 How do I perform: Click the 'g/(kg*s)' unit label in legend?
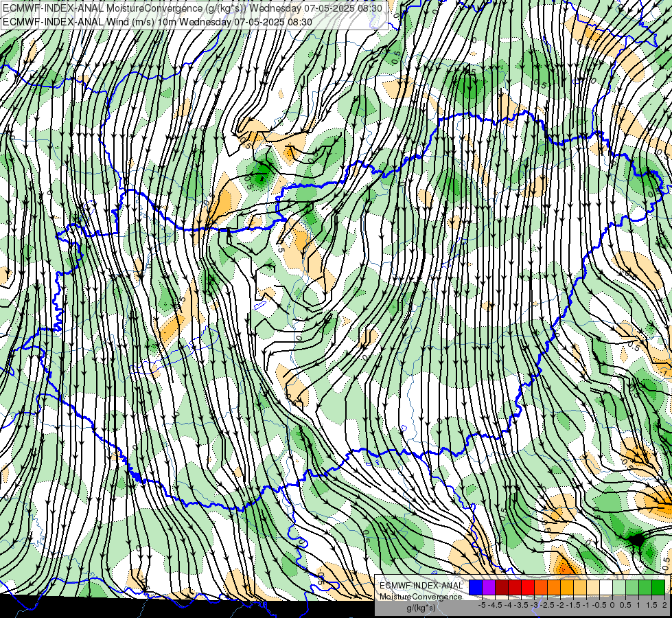pyautogui.click(x=421, y=608)
